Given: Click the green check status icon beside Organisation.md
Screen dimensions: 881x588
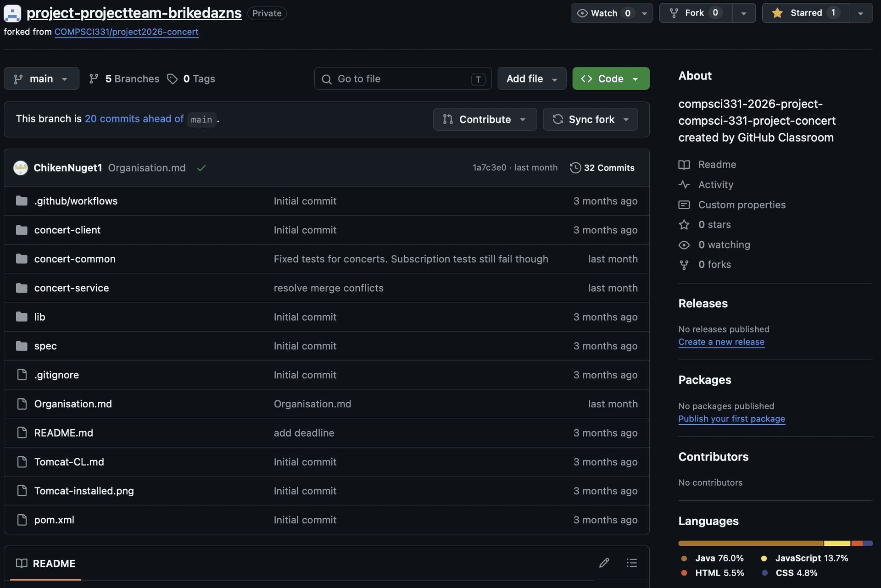Looking at the screenshot, I should (201, 168).
